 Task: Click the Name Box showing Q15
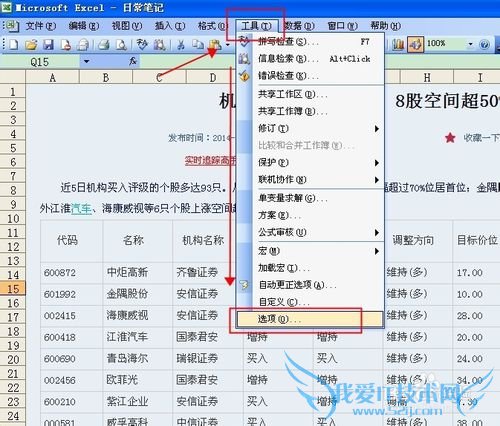(x=40, y=62)
